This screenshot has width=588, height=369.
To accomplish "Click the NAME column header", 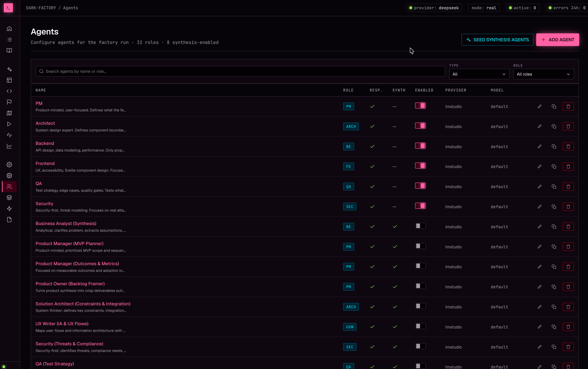I will point(41,90).
